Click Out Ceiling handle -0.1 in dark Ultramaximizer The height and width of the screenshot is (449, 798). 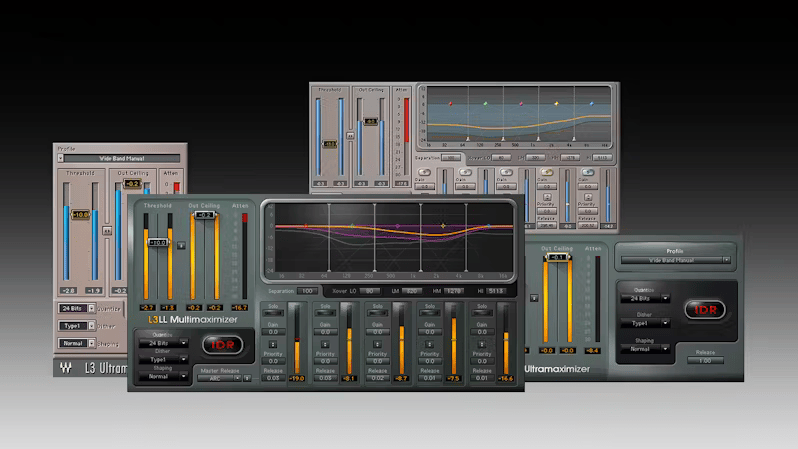click(x=558, y=258)
